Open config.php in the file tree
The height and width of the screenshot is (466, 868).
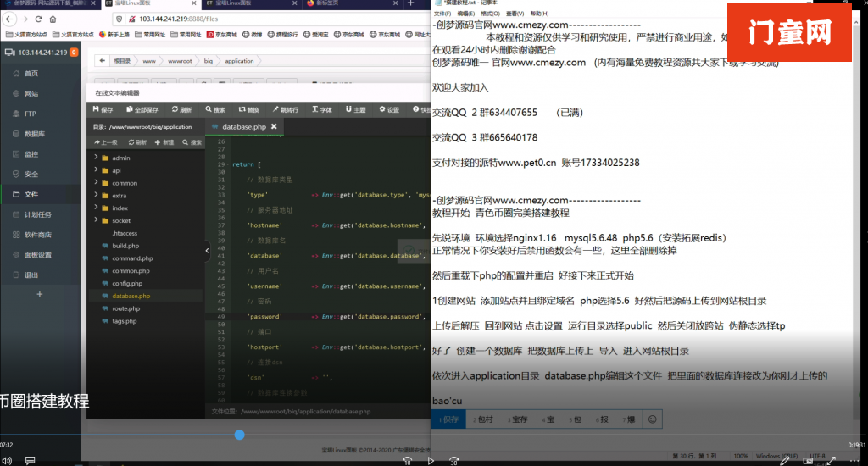point(125,283)
